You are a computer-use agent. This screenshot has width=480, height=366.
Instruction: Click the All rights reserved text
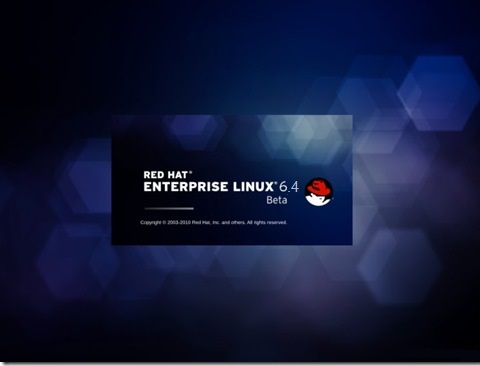[x=267, y=222]
